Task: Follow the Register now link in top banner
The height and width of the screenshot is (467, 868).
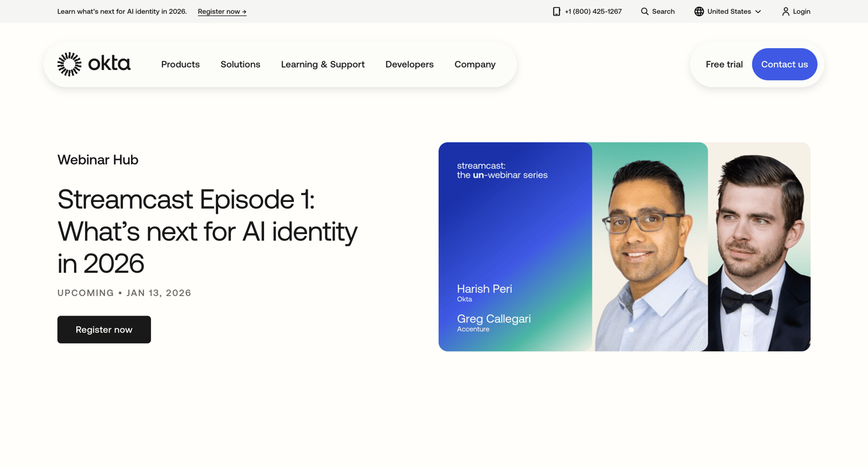Action: pos(222,11)
